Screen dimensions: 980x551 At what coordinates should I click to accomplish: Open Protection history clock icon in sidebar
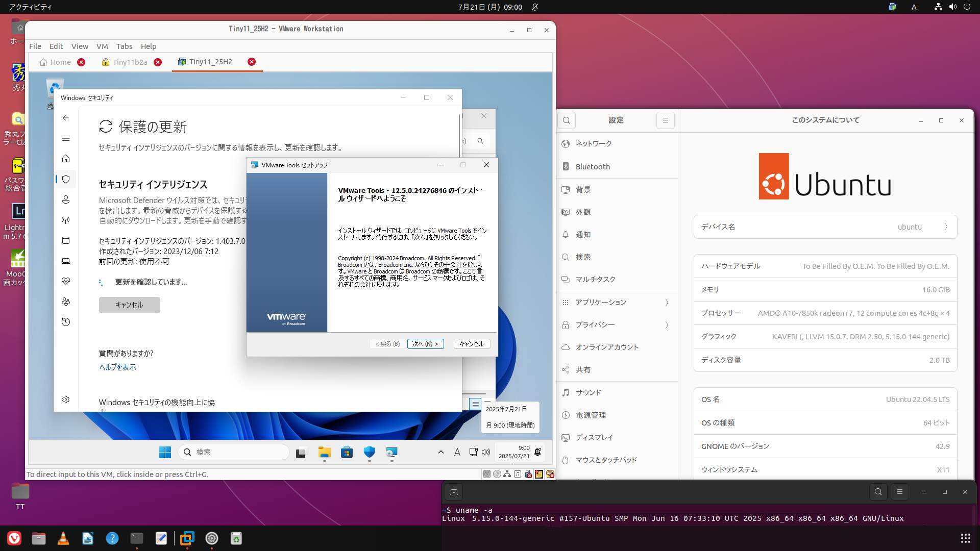click(66, 322)
